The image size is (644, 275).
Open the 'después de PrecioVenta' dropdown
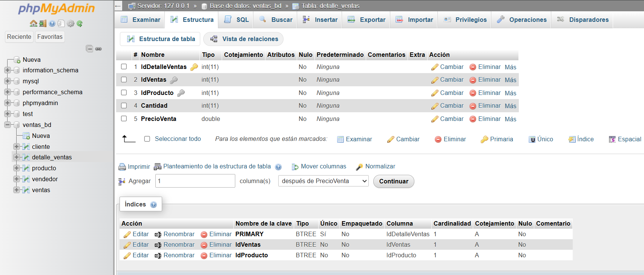323,181
